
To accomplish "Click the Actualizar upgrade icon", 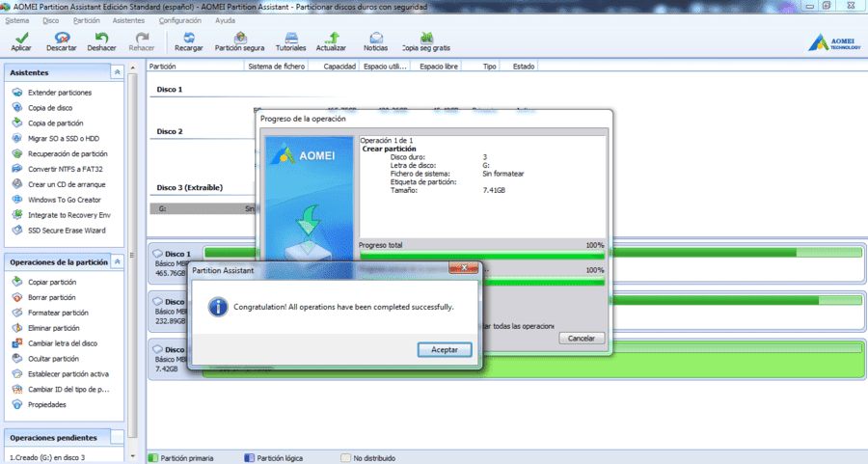I will coord(332,38).
